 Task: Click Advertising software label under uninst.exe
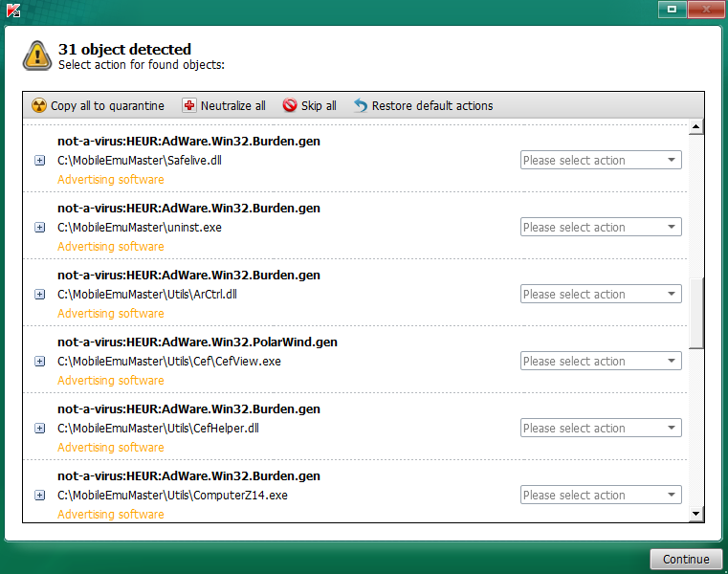pyautogui.click(x=111, y=246)
